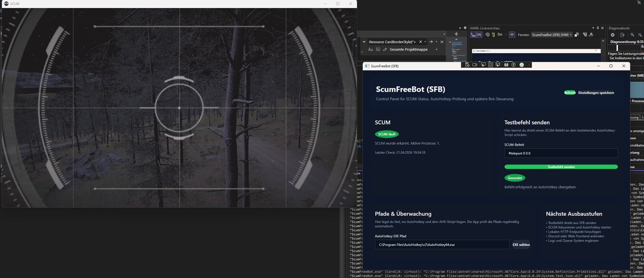Click camera icon in in-app debug toolbar

[x=474, y=65]
